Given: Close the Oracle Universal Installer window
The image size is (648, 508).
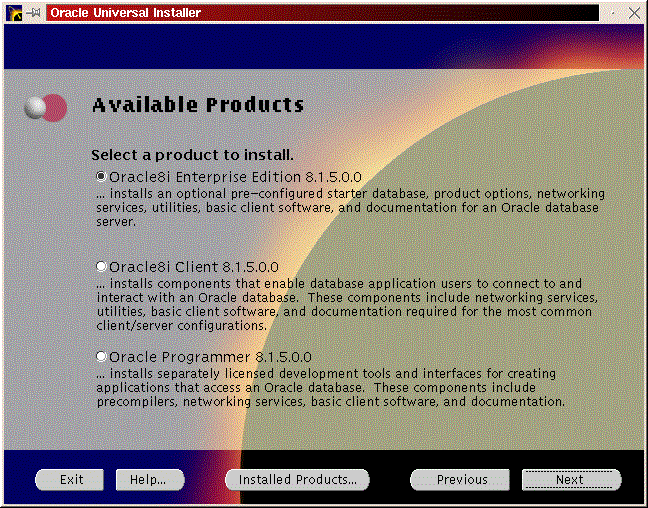Looking at the screenshot, I should pyautogui.click(x=637, y=13).
